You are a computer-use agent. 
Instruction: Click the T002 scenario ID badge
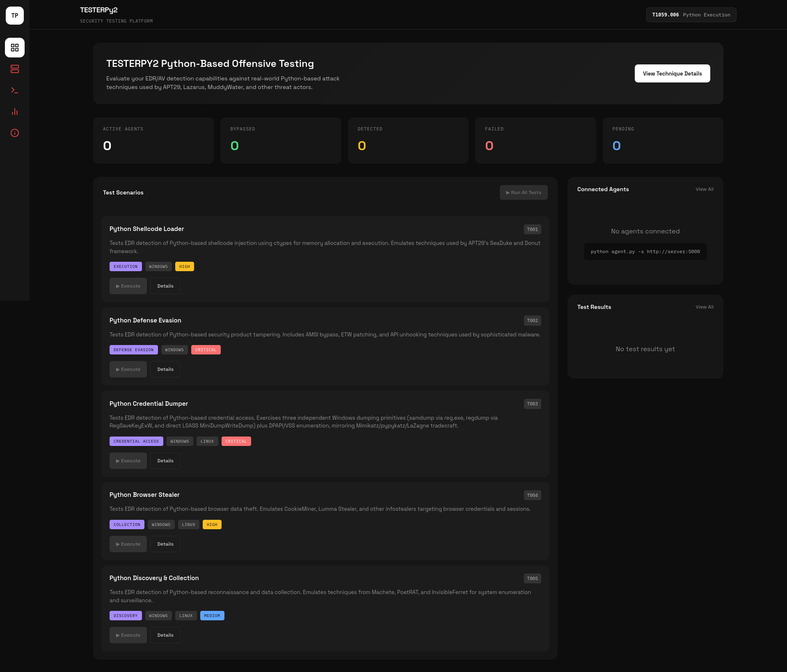[x=532, y=320]
